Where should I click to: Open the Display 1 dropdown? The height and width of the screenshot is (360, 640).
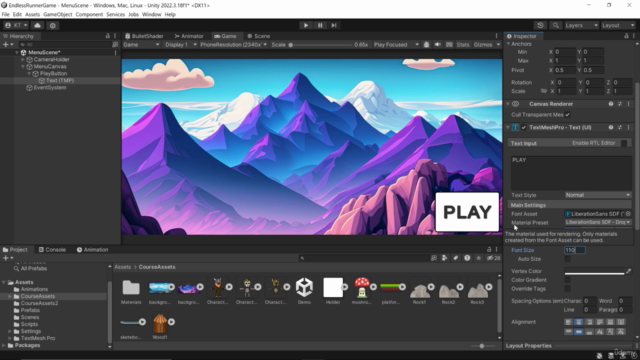point(180,44)
